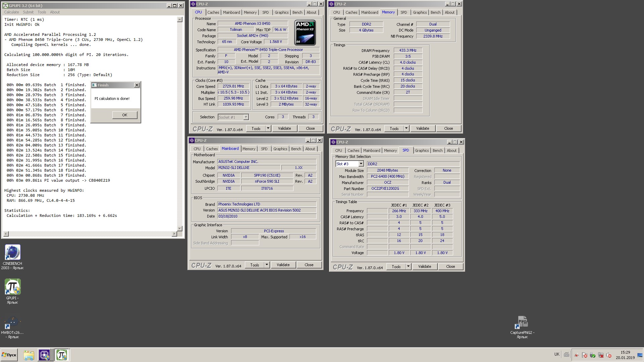Image resolution: width=644 pixels, height=362 pixels.
Task: Click the AMD Phenom X3 processor logo
Action: (x=305, y=33)
